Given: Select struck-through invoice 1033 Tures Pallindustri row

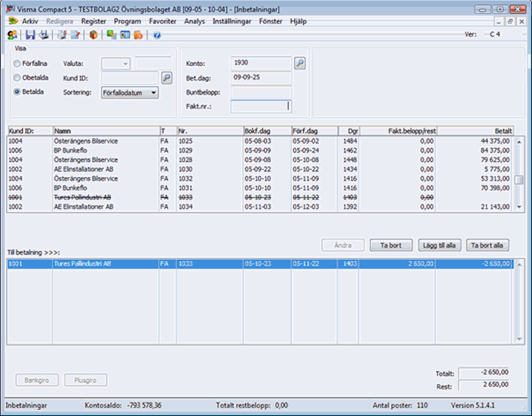Looking at the screenshot, I should 260,197.
